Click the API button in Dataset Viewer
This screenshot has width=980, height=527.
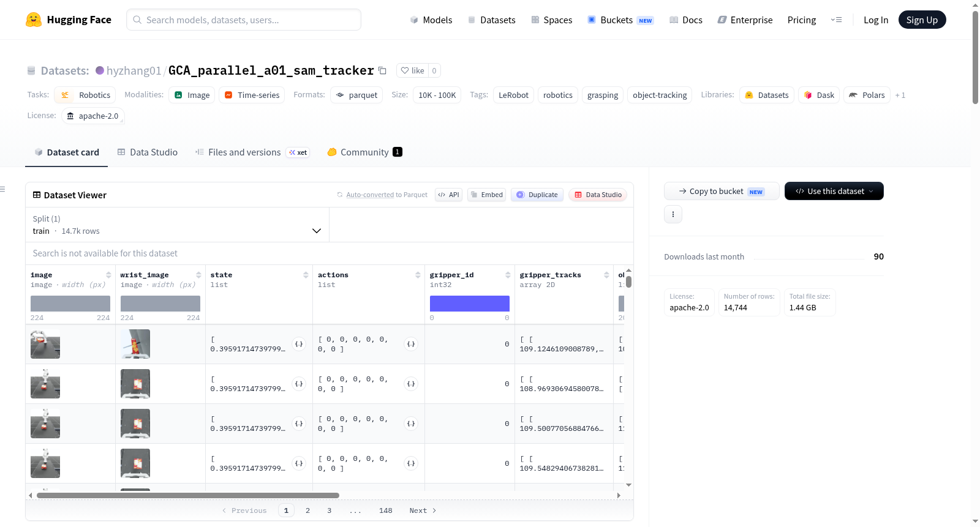pos(448,195)
